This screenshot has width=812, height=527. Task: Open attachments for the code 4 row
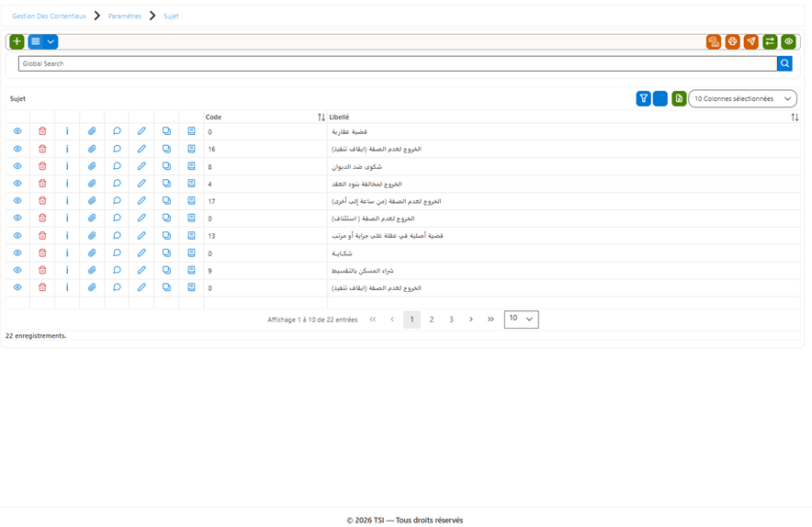point(92,184)
